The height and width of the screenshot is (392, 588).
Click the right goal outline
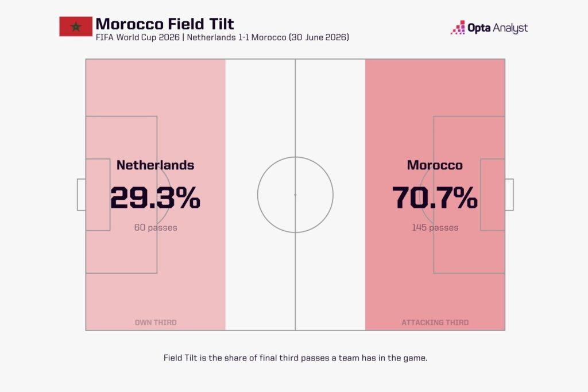click(509, 195)
